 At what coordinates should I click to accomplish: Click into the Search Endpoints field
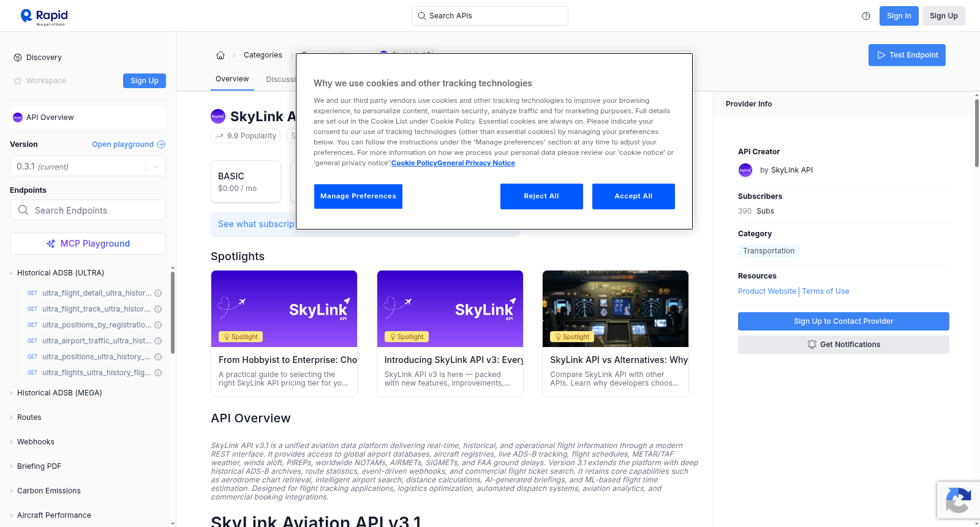point(88,210)
